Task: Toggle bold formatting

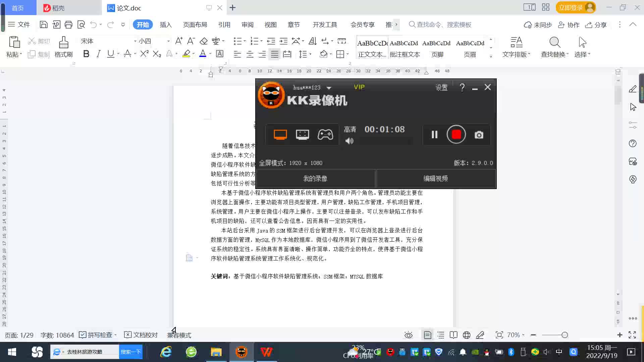Action: (x=86, y=54)
